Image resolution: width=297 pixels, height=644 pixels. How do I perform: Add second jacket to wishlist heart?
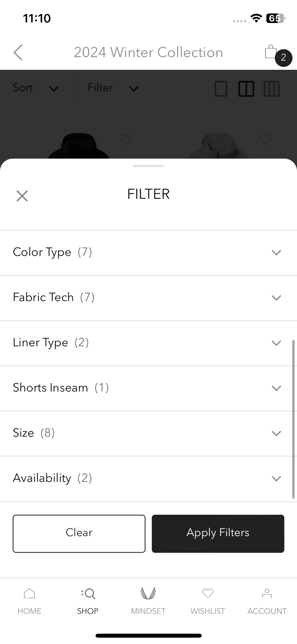click(x=265, y=139)
